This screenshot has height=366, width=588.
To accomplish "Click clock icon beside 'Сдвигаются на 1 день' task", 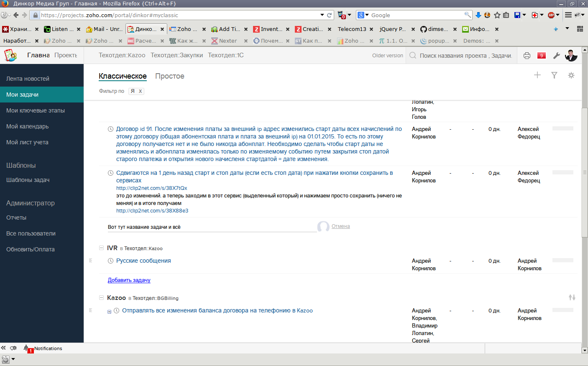I will pyautogui.click(x=111, y=173).
